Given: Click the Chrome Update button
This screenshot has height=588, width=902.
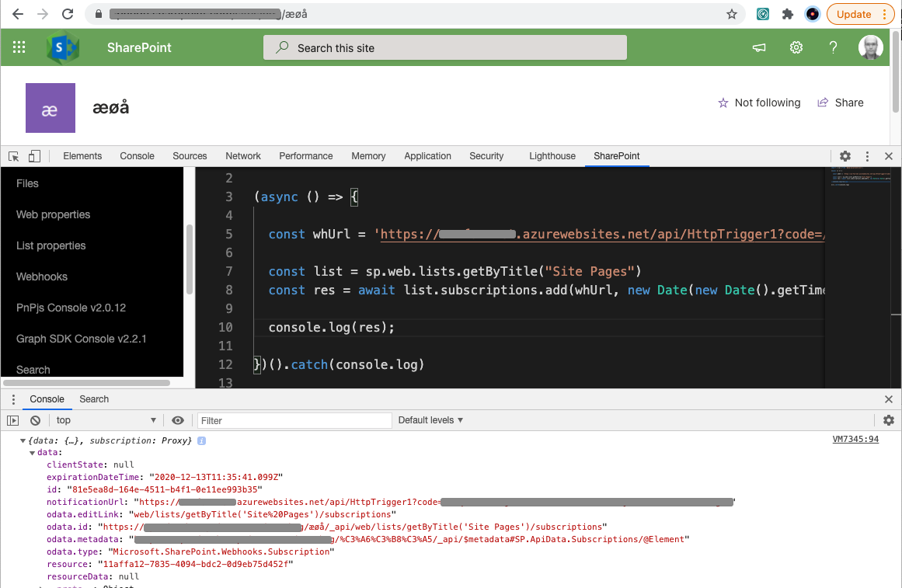Looking at the screenshot, I should click(x=860, y=15).
